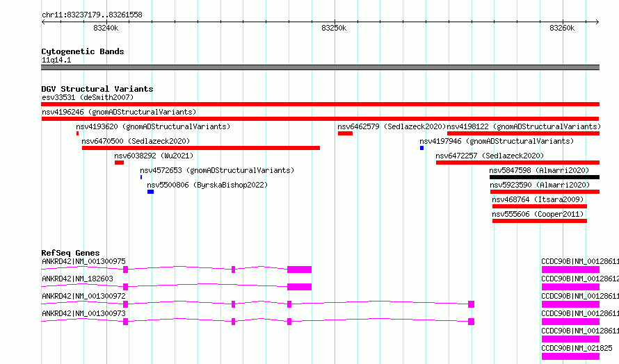Open ANKRD42|NM_001300973 gene label
This screenshot has height=364, width=619.
pyautogui.click(x=83, y=313)
